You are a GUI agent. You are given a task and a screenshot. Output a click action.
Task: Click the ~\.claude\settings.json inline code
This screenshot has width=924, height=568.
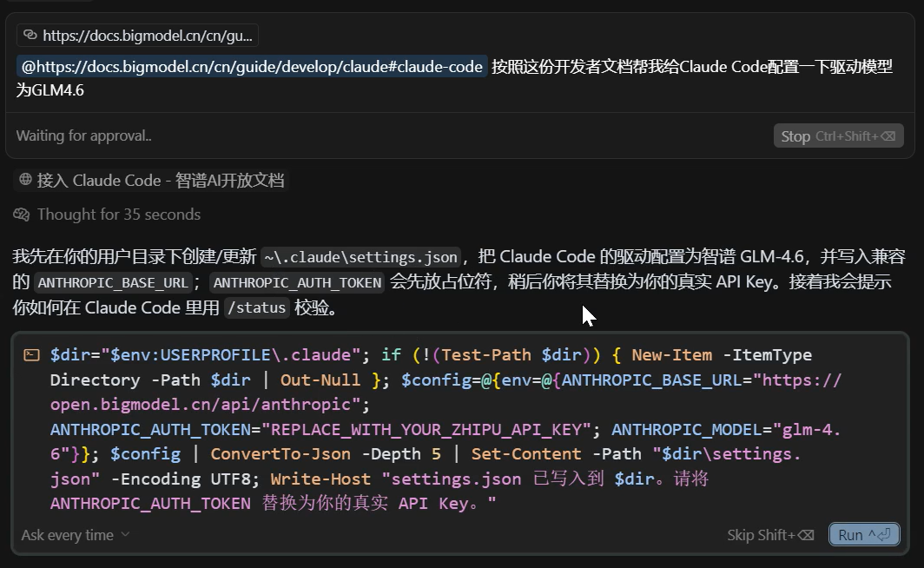coord(360,257)
